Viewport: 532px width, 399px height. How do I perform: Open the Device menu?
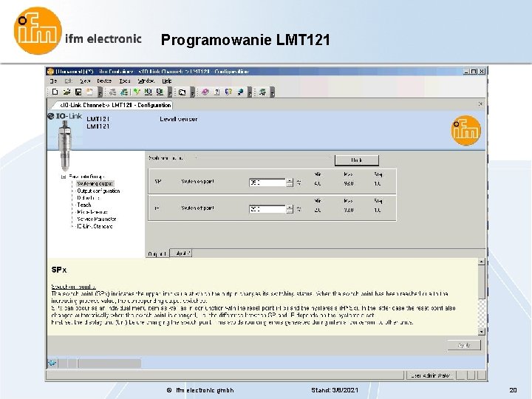coord(104,81)
